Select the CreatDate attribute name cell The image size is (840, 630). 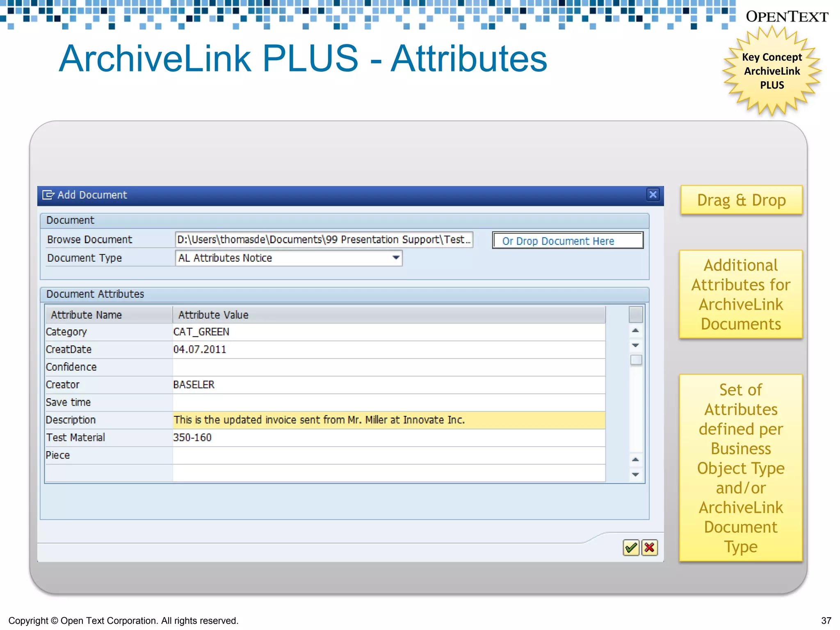(109, 349)
